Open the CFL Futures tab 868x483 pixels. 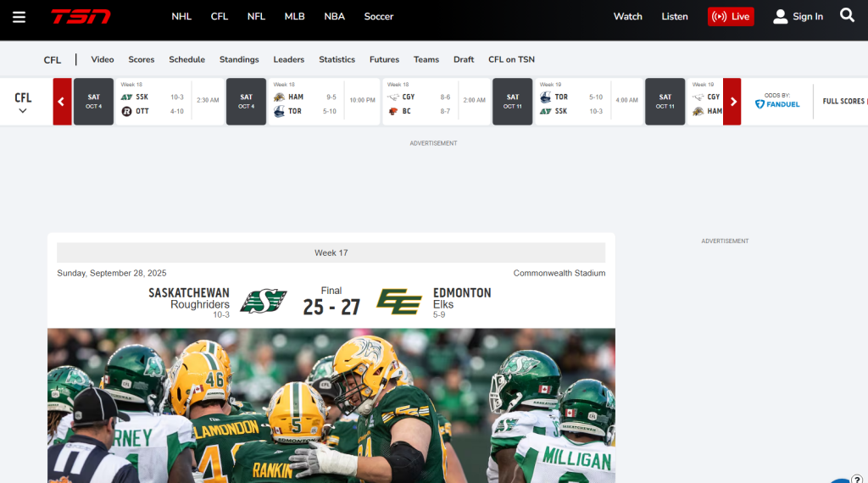pyautogui.click(x=384, y=59)
